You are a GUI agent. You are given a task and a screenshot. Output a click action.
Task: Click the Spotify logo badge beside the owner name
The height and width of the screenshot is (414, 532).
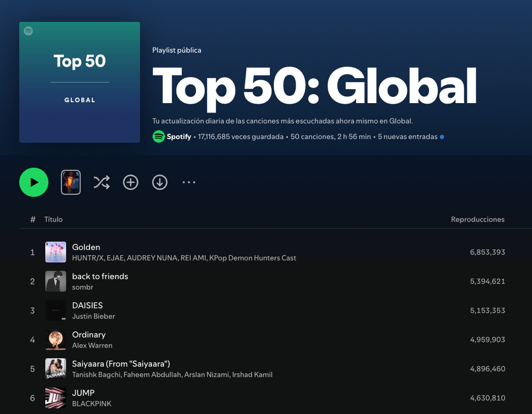(x=158, y=136)
